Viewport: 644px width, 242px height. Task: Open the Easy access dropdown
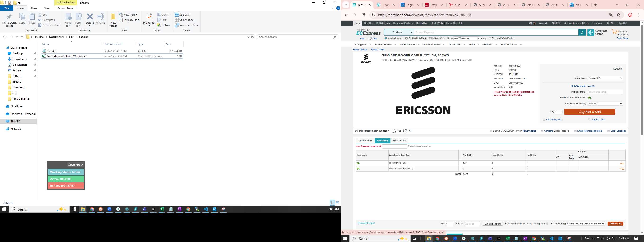coord(129,20)
